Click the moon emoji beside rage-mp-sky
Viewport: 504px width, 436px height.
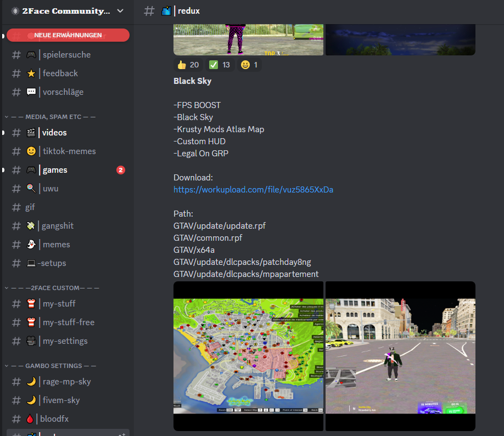(x=31, y=381)
